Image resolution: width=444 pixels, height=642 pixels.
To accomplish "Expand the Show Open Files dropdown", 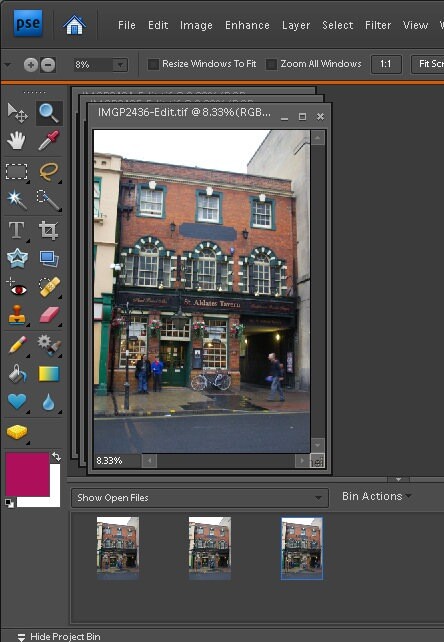I will point(200,498).
